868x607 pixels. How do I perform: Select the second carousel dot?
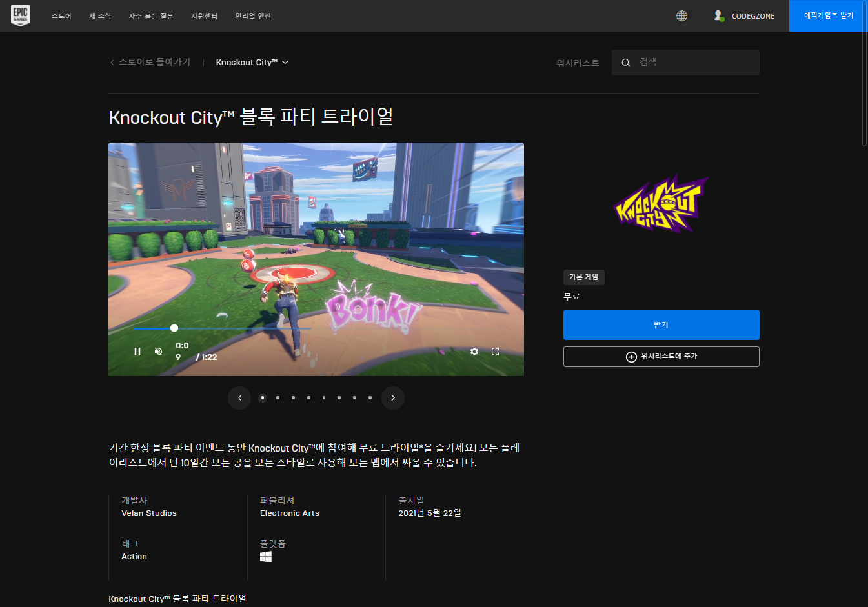(278, 398)
